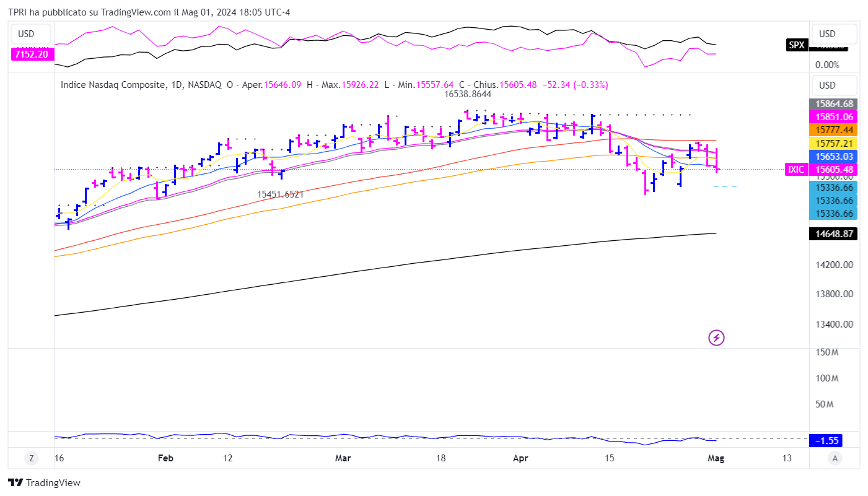The height and width of the screenshot is (496, 868).
Task: Click the purple lightning bolt icon
Action: (716, 337)
